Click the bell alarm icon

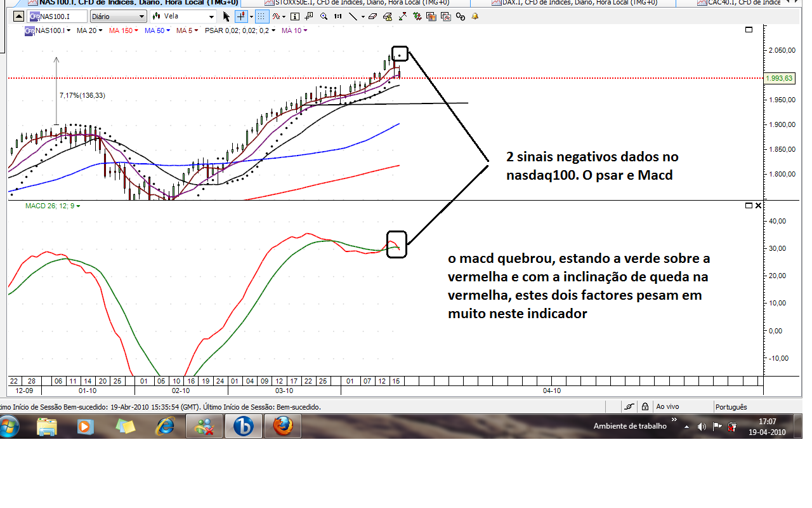click(x=475, y=17)
